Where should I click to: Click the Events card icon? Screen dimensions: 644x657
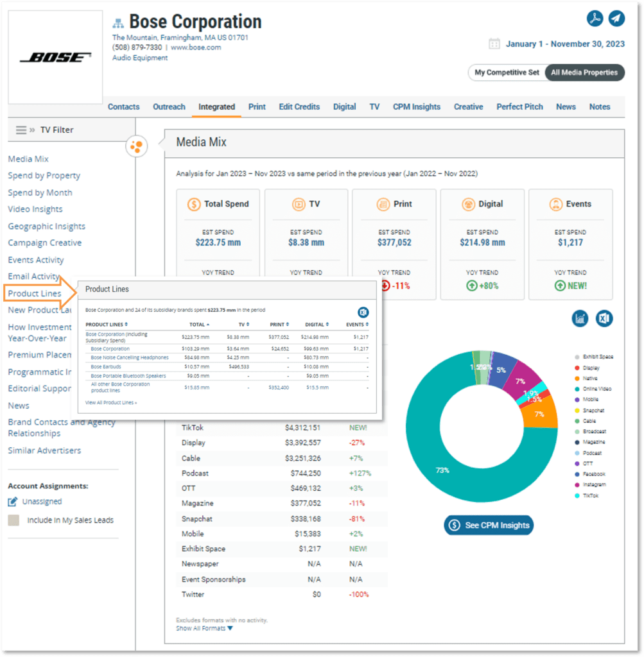[556, 205]
